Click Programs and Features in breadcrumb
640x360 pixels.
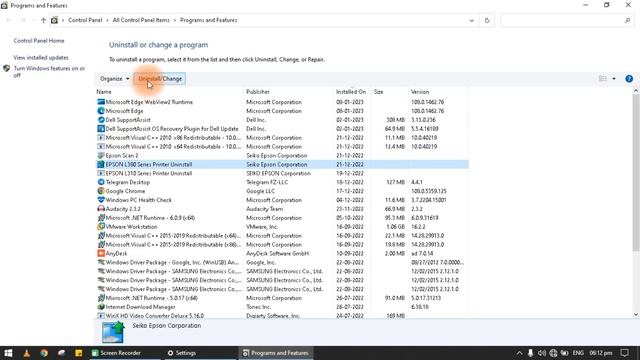pyautogui.click(x=209, y=20)
